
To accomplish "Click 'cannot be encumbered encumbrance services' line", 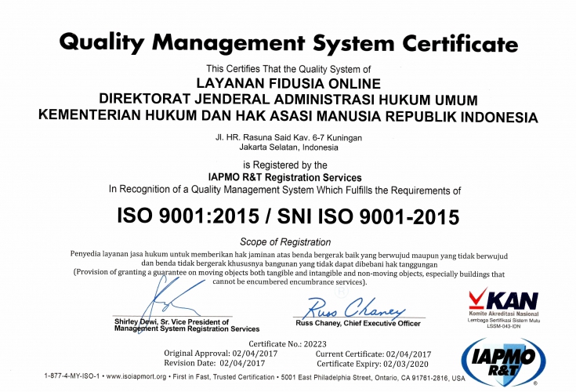I will click(289, 281).
